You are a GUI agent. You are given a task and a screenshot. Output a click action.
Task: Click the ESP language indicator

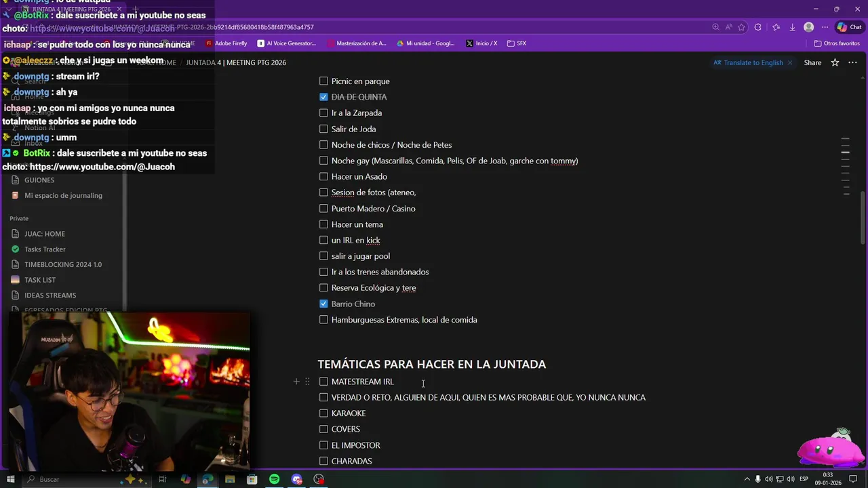coord(804,479)
